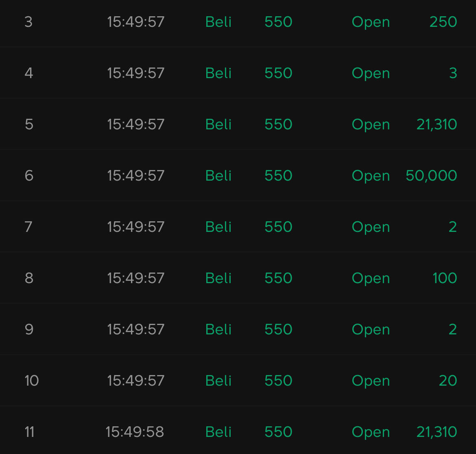Click row number 7
The width and height of the screenshot is (476, 454).
click(28, 227)
